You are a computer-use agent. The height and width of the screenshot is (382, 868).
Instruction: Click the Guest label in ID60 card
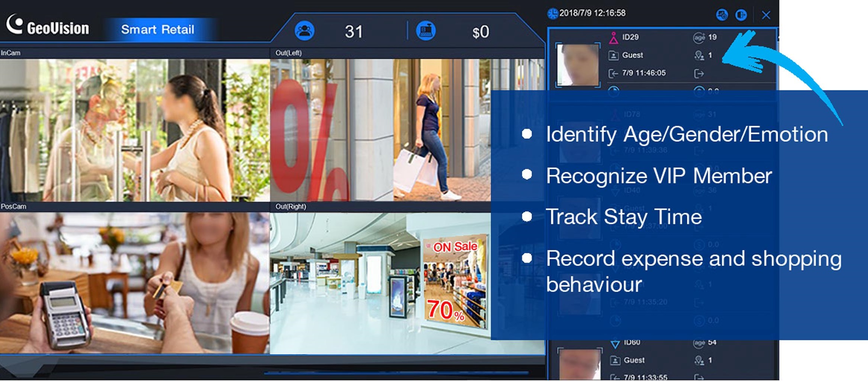(634, 360)
